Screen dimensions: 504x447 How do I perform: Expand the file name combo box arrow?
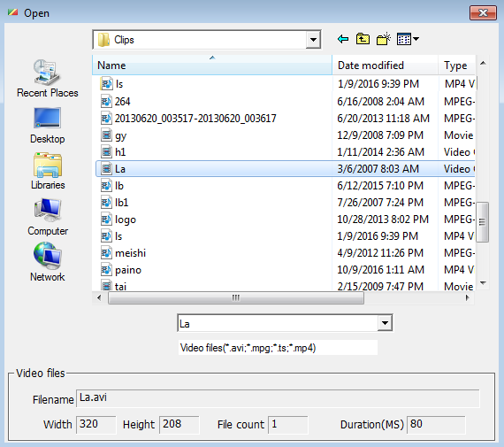coord(385,323)
